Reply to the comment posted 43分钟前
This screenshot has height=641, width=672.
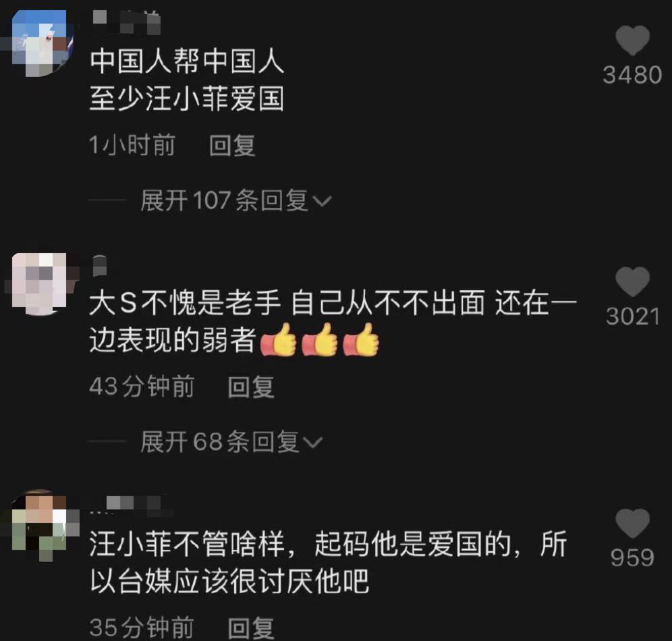click(x=251, y=387)
